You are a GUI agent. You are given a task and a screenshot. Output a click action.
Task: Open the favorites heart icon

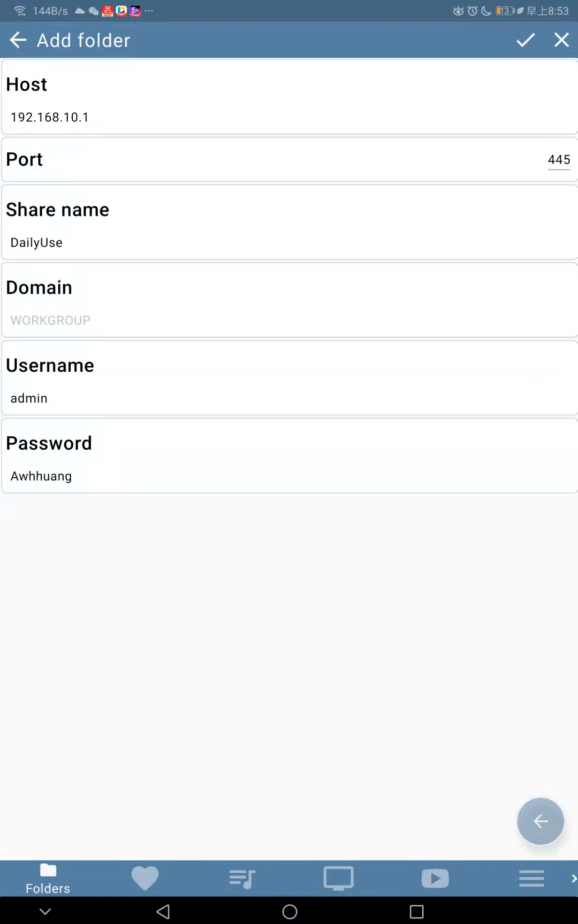[145, 878]
